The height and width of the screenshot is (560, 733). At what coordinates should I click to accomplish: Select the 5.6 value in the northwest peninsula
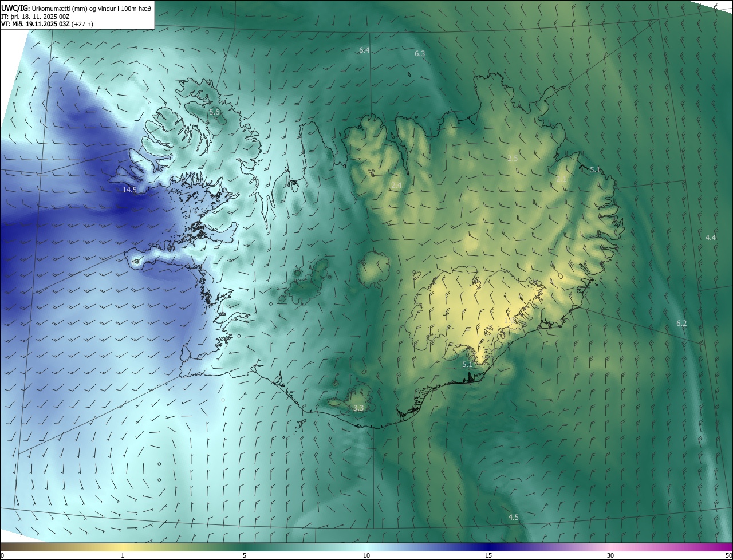(x=214, y=112)
